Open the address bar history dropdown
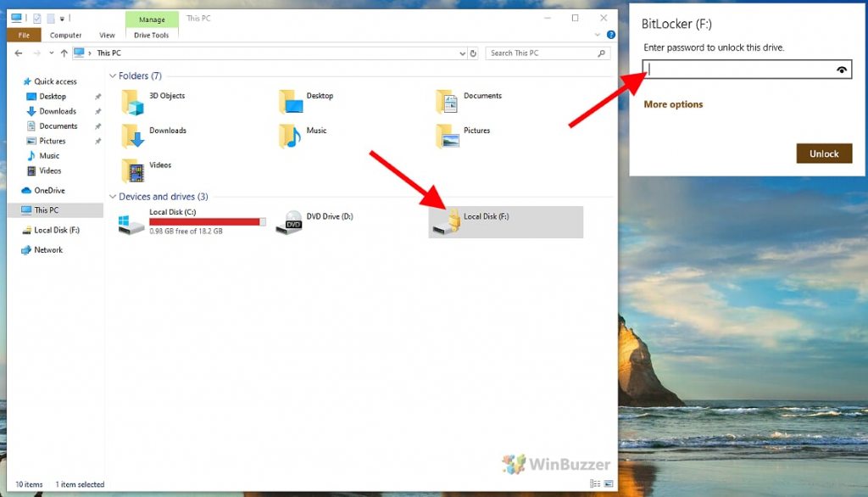 click(x=462, y=53)
